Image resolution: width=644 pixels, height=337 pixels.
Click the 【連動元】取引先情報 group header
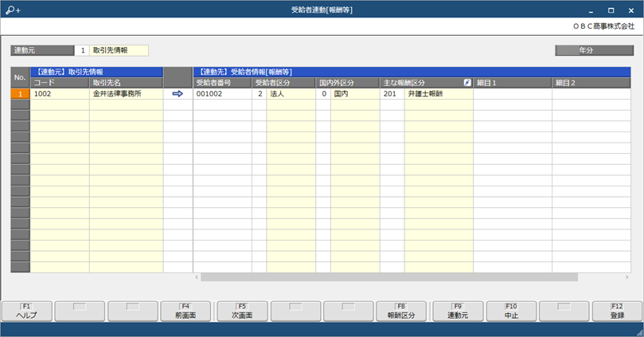[x=96, y=72]
